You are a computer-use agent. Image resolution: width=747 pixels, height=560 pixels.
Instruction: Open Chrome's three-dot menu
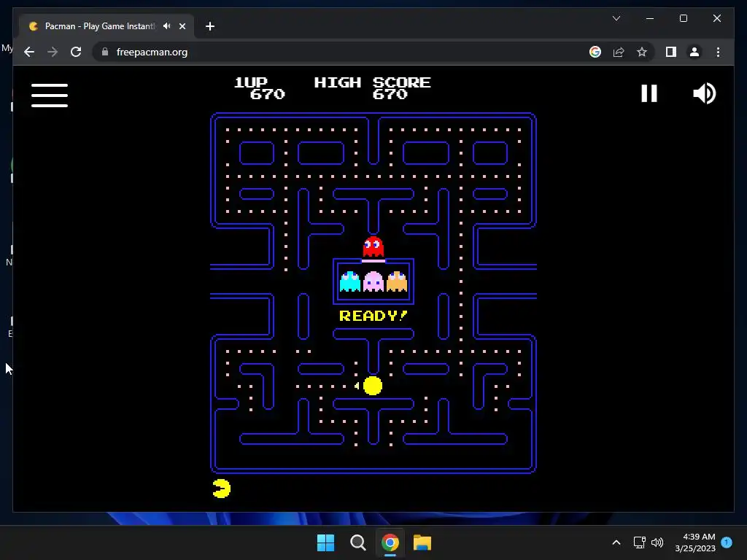coord(718,52)
